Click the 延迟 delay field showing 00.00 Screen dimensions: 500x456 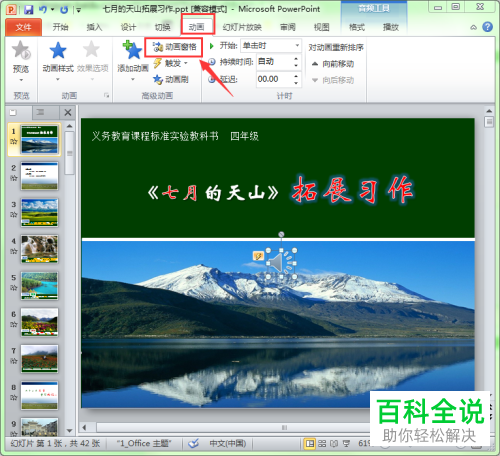274,79
